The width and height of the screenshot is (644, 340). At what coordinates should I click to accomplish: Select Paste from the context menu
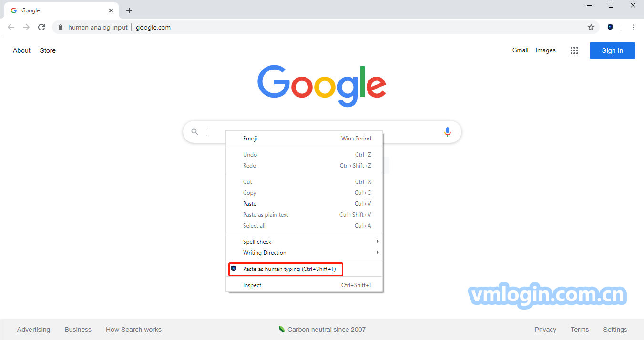point(250,204)
